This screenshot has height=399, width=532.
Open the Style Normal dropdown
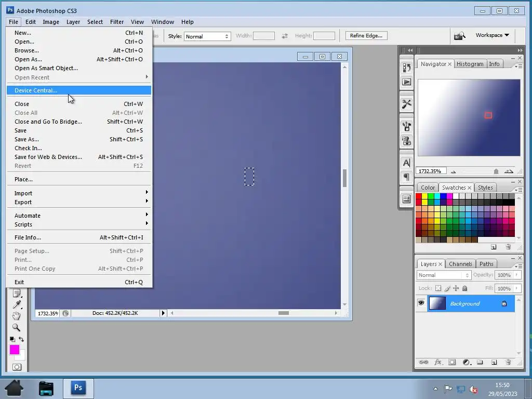tap(207, 36)
